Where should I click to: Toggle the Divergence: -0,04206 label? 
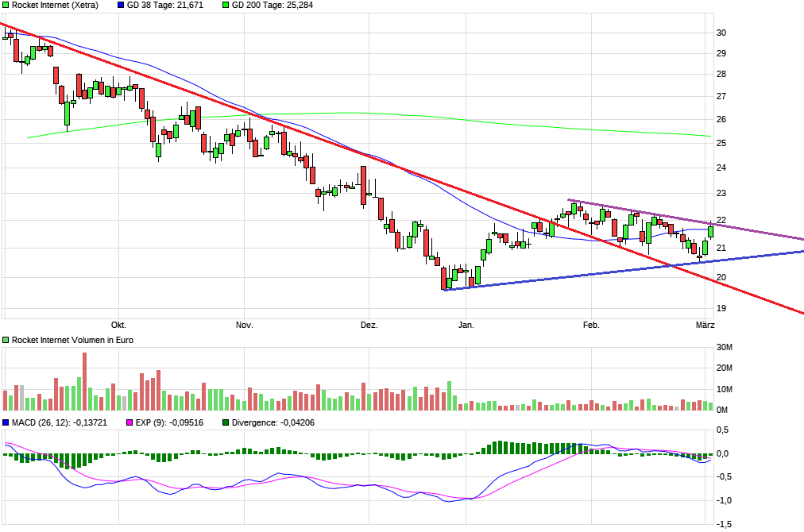(274, 423)
